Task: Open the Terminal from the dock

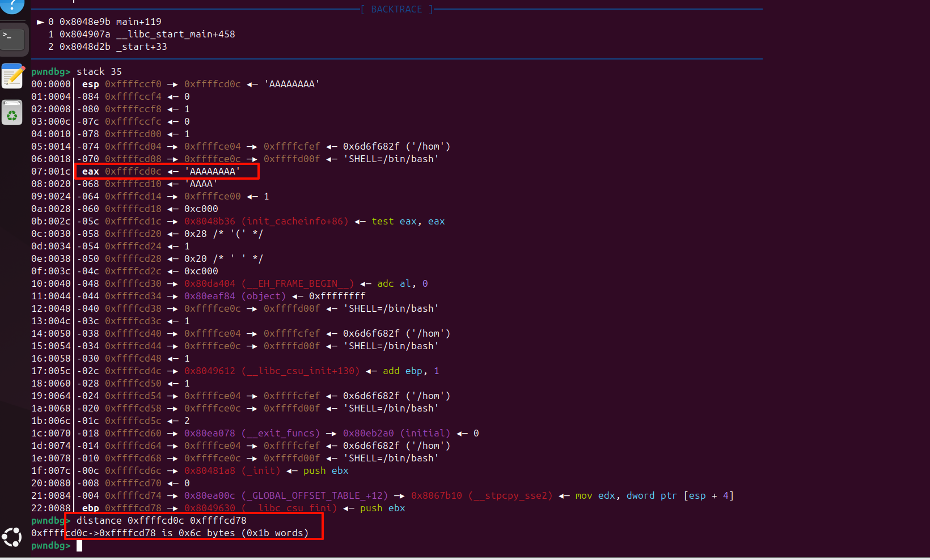Action: pos(12,40)
